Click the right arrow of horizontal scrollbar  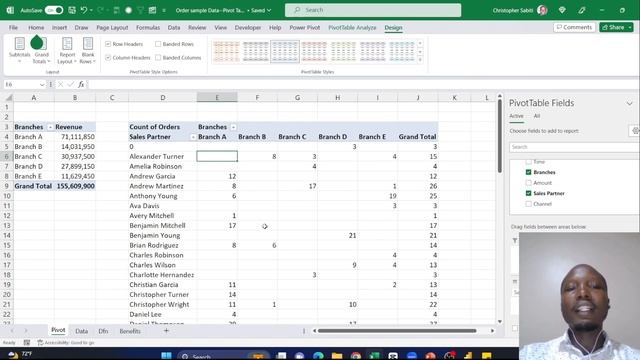click(492, 331)
